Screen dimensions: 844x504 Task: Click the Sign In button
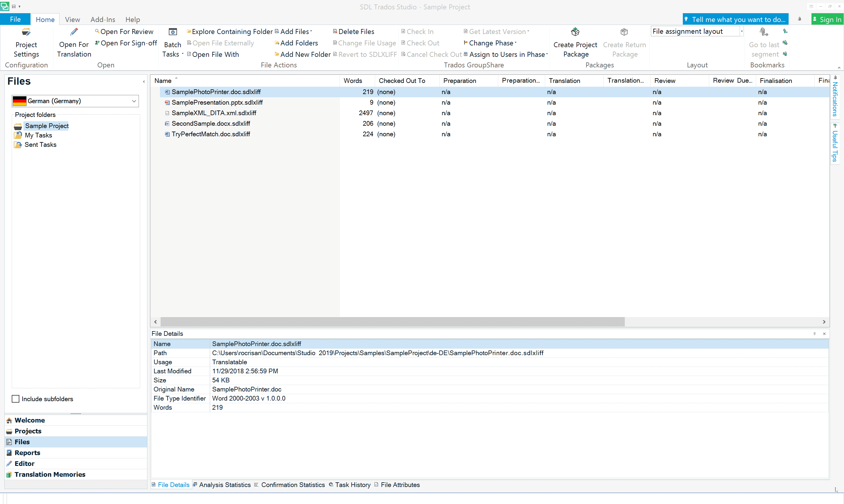[x=827, y=19]
